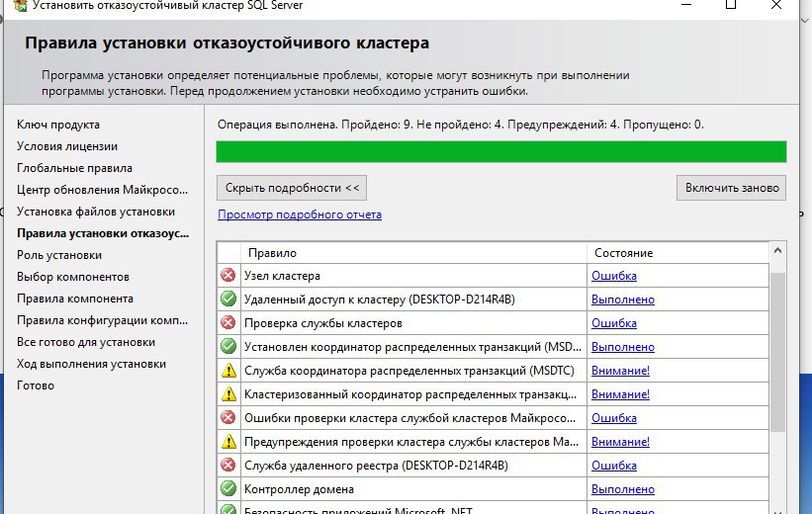Select Готово step in sidebar

click(x=36, y=385)
